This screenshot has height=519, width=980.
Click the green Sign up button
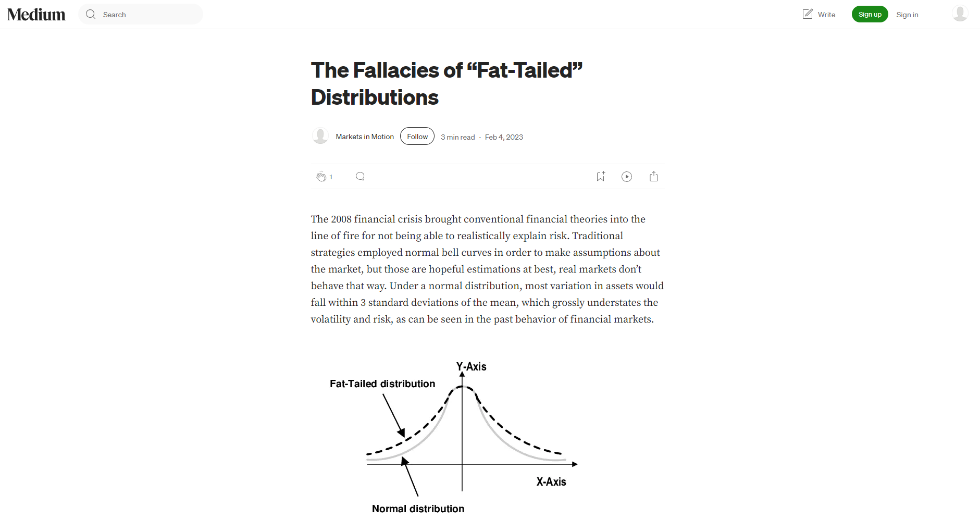[x=870, y=14]
